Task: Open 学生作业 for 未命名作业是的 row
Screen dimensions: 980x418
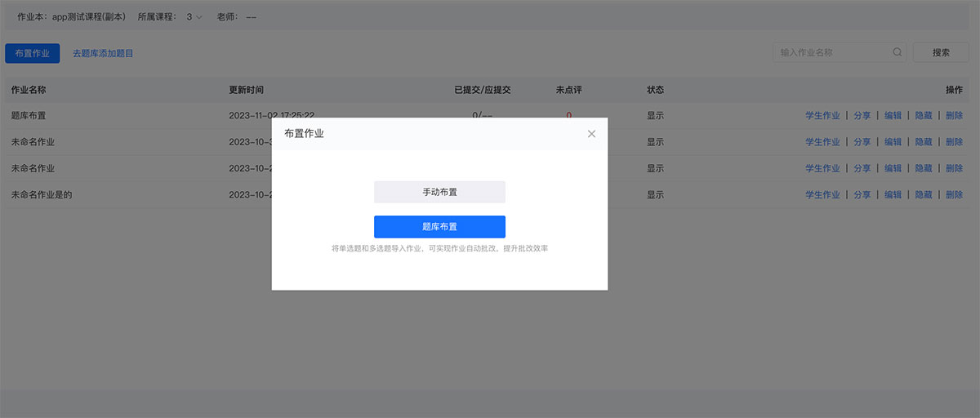Action: pos(822,195)
